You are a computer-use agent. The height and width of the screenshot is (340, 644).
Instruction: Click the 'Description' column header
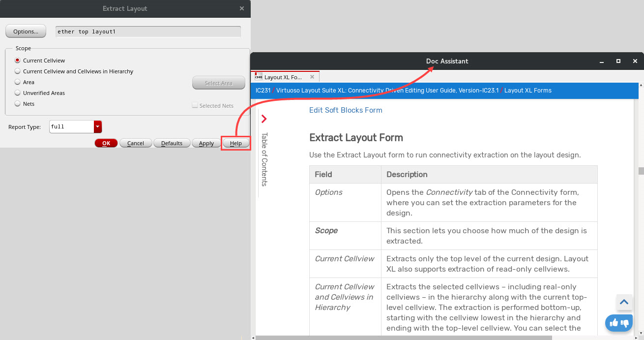click(x=489, y=174)
